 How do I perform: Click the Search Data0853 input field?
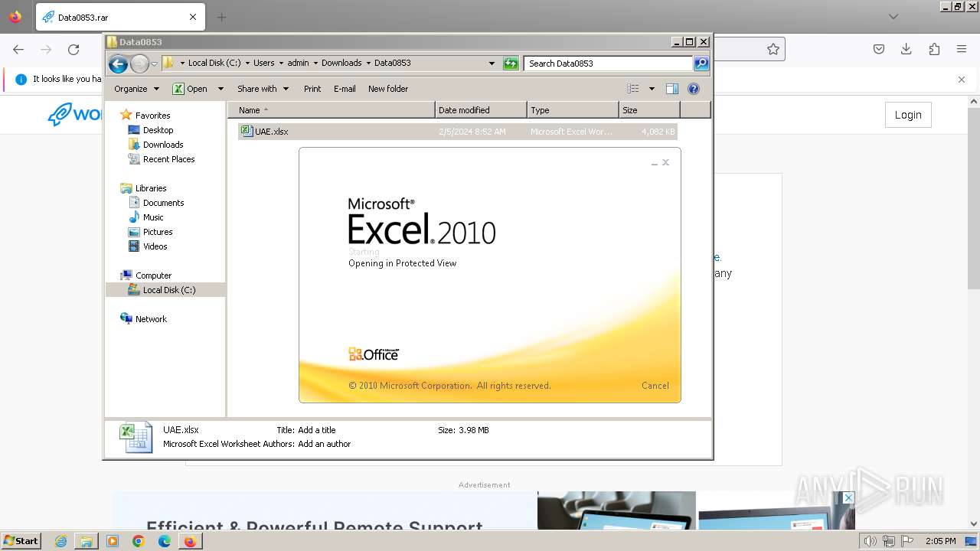point(609,64)
